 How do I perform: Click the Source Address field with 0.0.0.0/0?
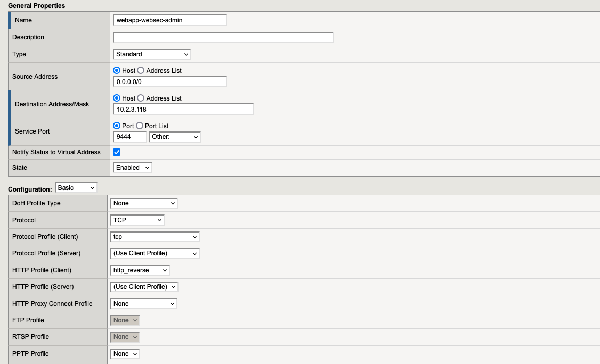pos(169,82)
